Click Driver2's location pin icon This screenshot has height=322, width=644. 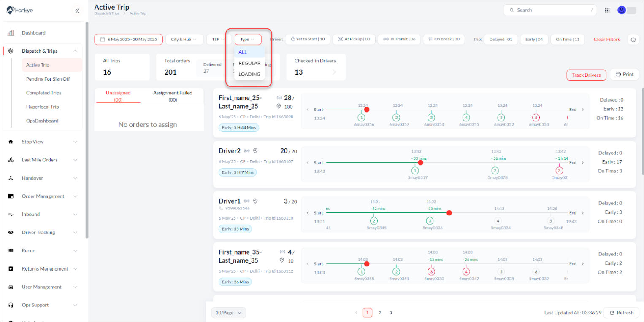(255, 150)
